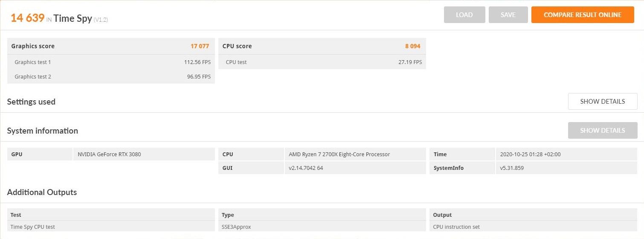This screenshot has width=644, height=239.
Task: Click the CPU score value 8 094
Action: coord(413,46)
